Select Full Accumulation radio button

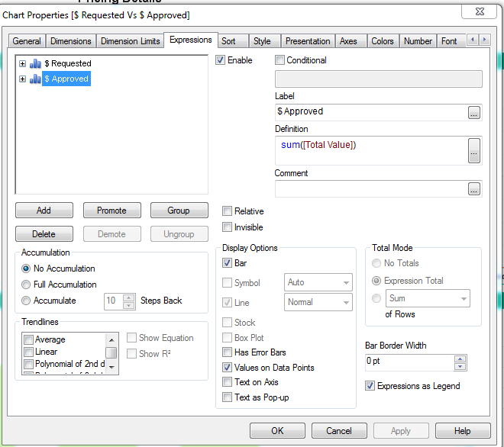[x=26, y=285]
